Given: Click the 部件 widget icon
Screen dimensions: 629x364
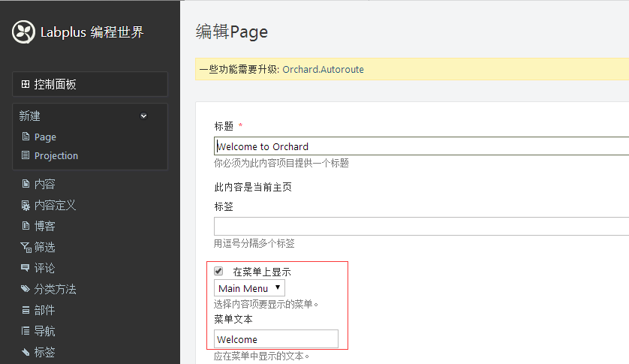Looking at the screenshot, I should click(x=26, y=310).
